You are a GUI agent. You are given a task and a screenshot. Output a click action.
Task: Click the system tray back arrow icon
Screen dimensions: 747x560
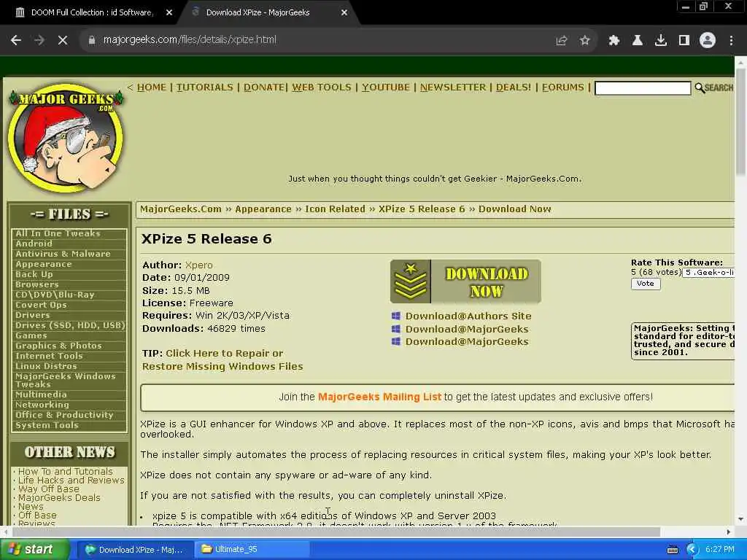[x=692, y=550]
